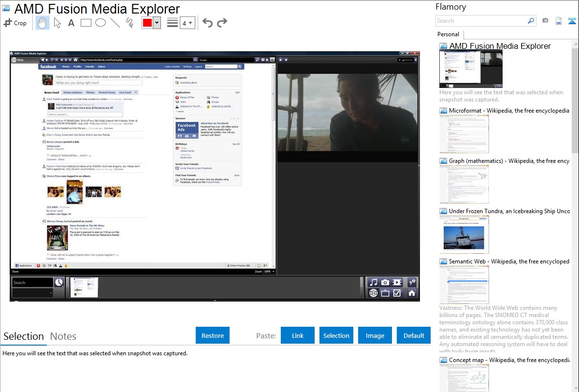
Task: Open the Under Frozen Tundra ship thumbnail
Action: (x=464, y=234)
